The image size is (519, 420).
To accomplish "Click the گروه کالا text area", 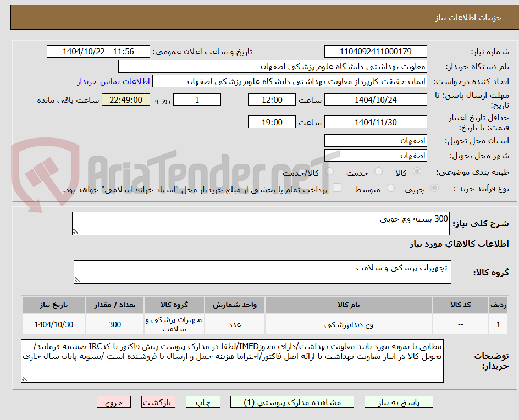I will click(x=262, y=272).
